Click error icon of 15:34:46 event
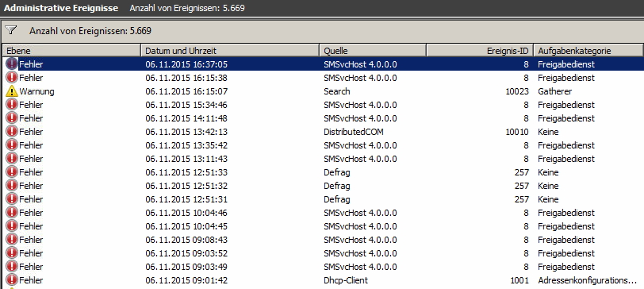The height and width of the screenshot is (289, 644). 12,105
